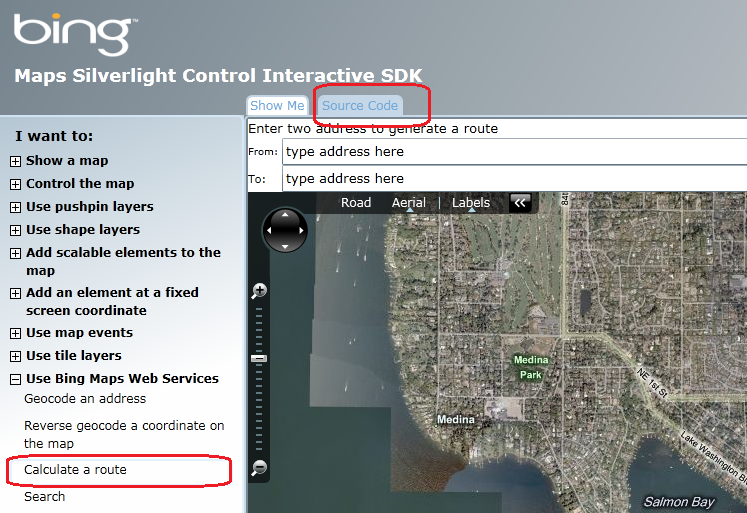Click the Medina Park map label

pyautogui.click(x=531, y=367)
